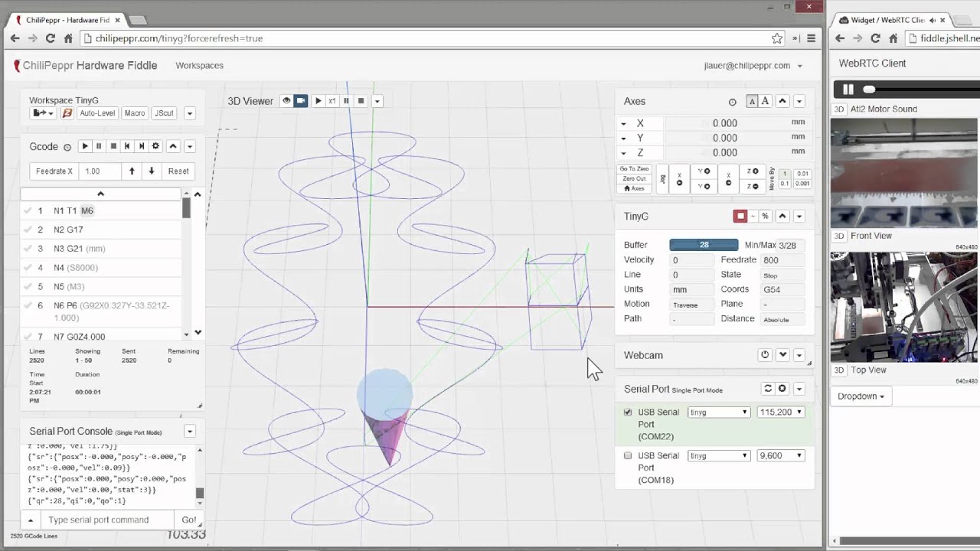The width and height of the screenshot is (980, 551).
Task: Play the Gcode file
Action: pos(85,146)
